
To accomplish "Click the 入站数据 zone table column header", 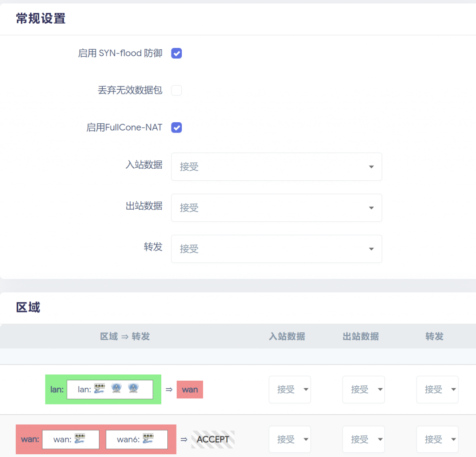I will [287, 337].
